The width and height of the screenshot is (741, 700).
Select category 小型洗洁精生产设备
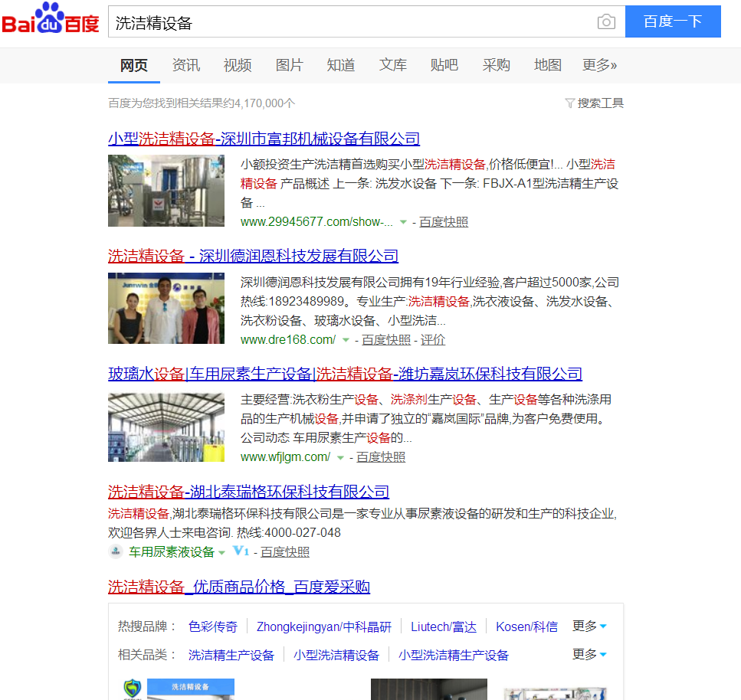454,655
